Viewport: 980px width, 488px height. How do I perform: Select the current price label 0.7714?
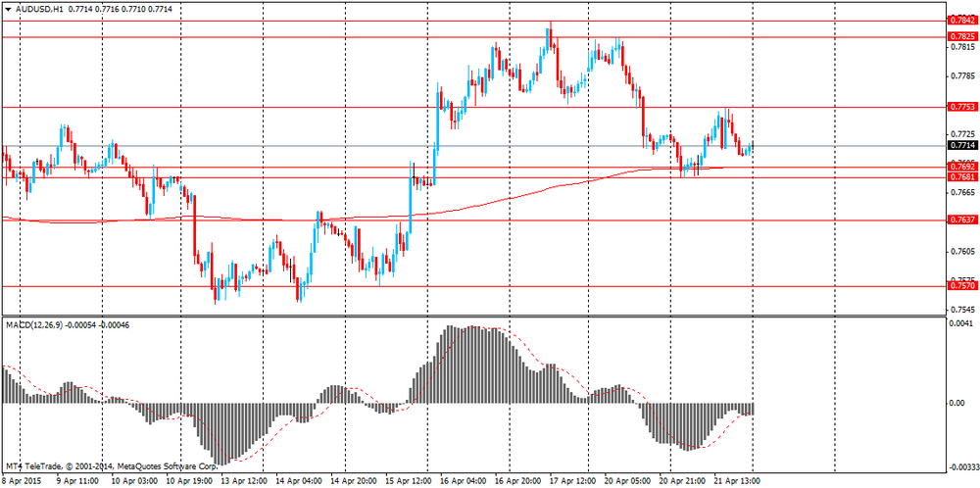[x=962, y=146]
